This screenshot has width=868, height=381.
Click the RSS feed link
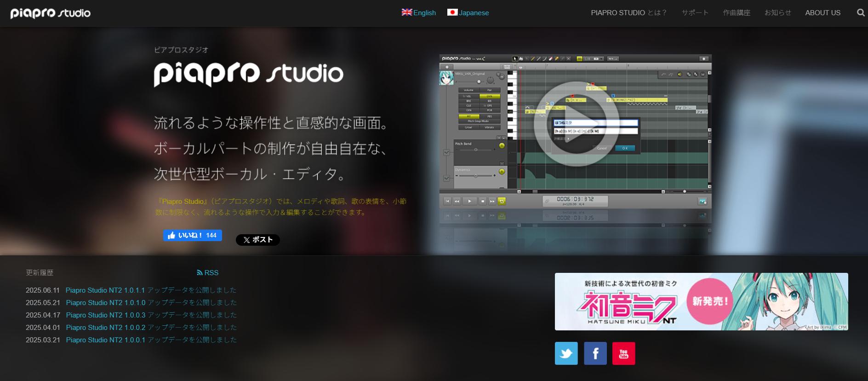pos(208,273)
